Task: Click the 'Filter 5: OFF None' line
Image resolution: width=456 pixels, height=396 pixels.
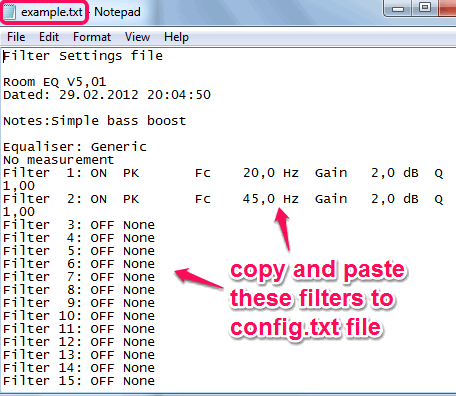Action: point(79,251)
